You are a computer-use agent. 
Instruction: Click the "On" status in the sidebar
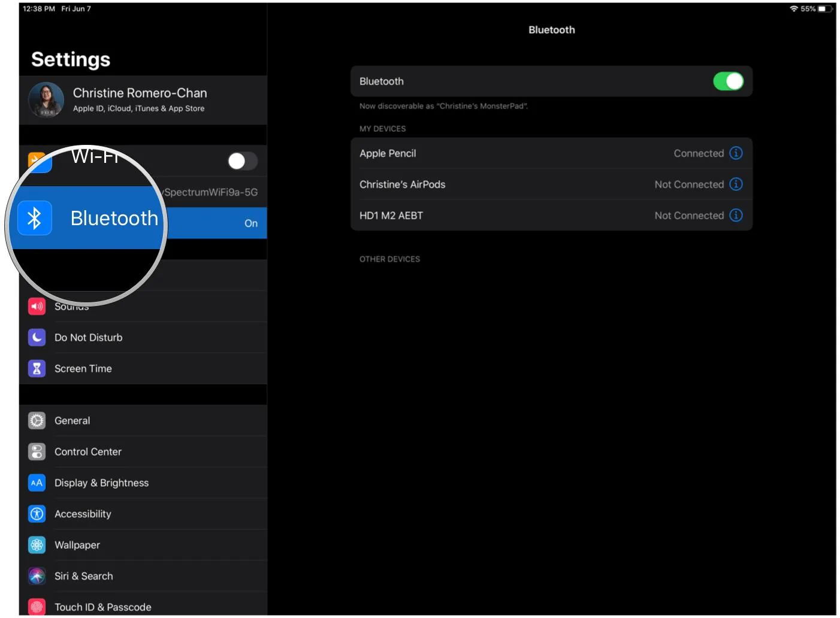pos(251,223)
